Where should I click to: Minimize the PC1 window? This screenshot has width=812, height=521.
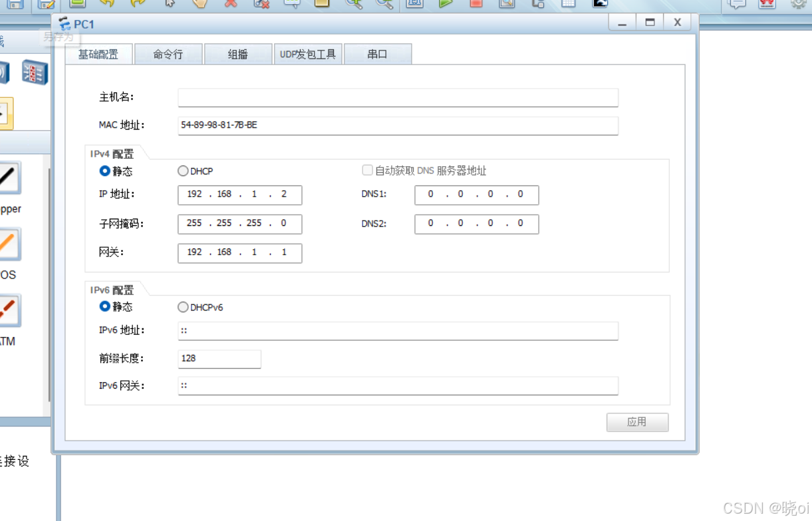(x=622, y=23)
